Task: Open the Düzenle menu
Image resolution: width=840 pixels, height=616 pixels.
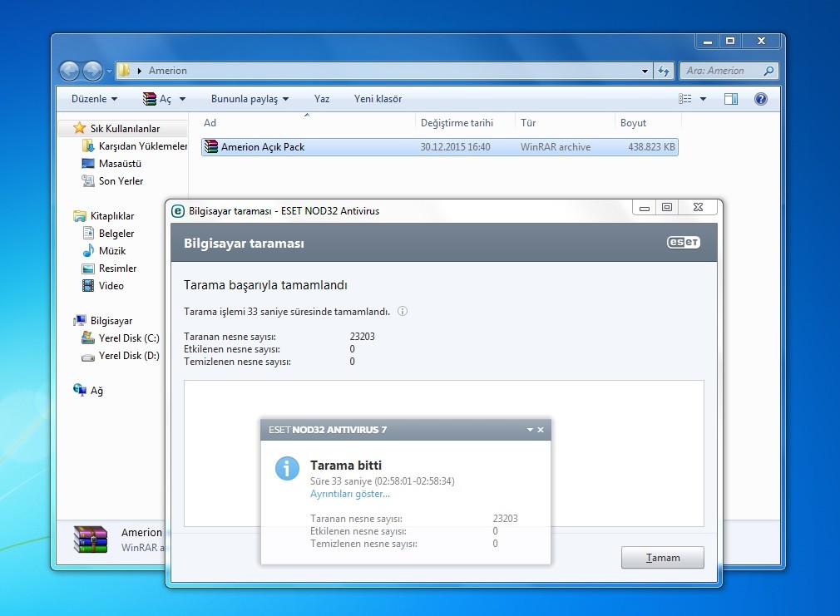Action: (94, 99)
